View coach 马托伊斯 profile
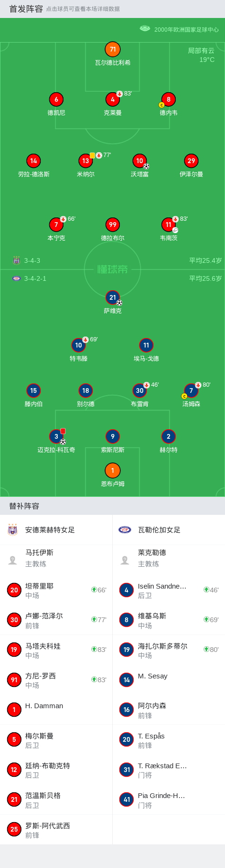This screenshot has height=868, width=225. 56,558
